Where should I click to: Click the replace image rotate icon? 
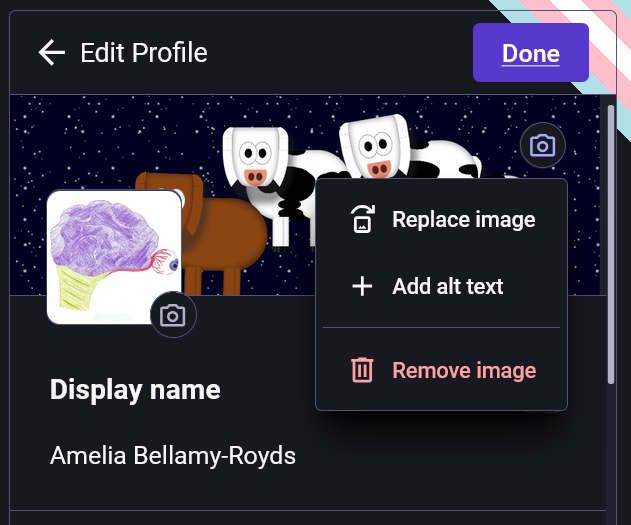click(363, 219)
